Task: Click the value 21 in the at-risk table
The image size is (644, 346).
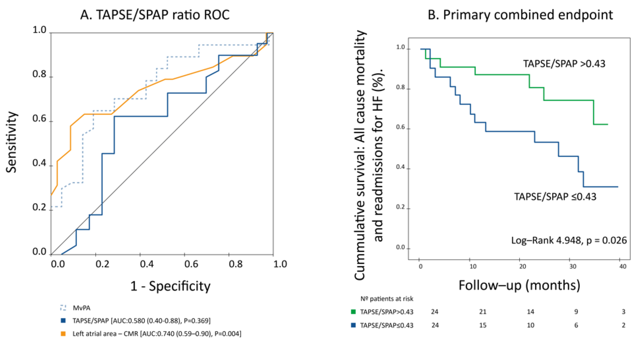Action: click(483, 312)
